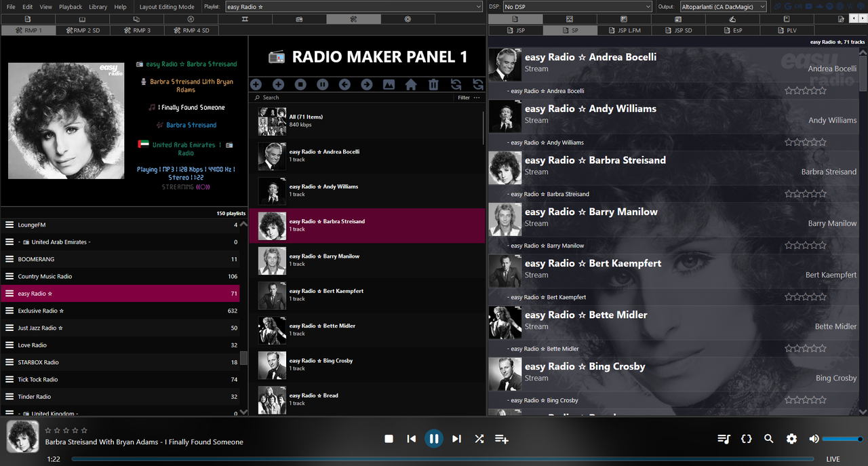Click the Search field in Radio Maker panel
This screenshot has width=868, height=466.
(x=353, y=98)
